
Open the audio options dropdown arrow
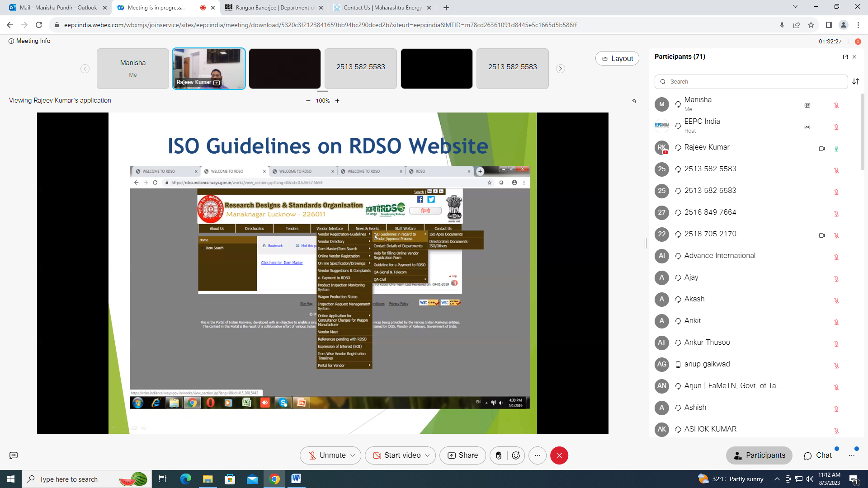point(353,455)
